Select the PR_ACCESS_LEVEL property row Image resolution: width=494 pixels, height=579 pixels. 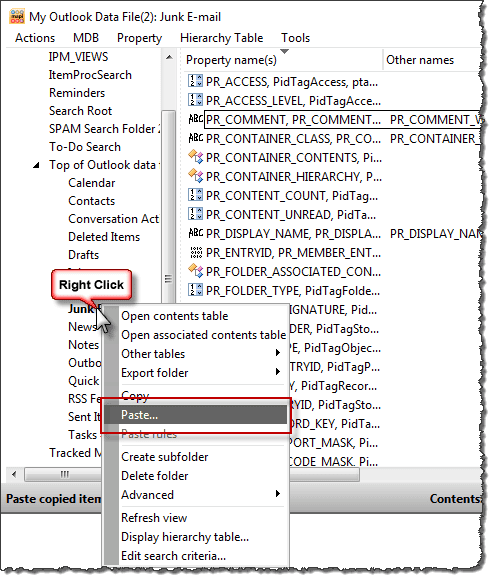(293, 100)
